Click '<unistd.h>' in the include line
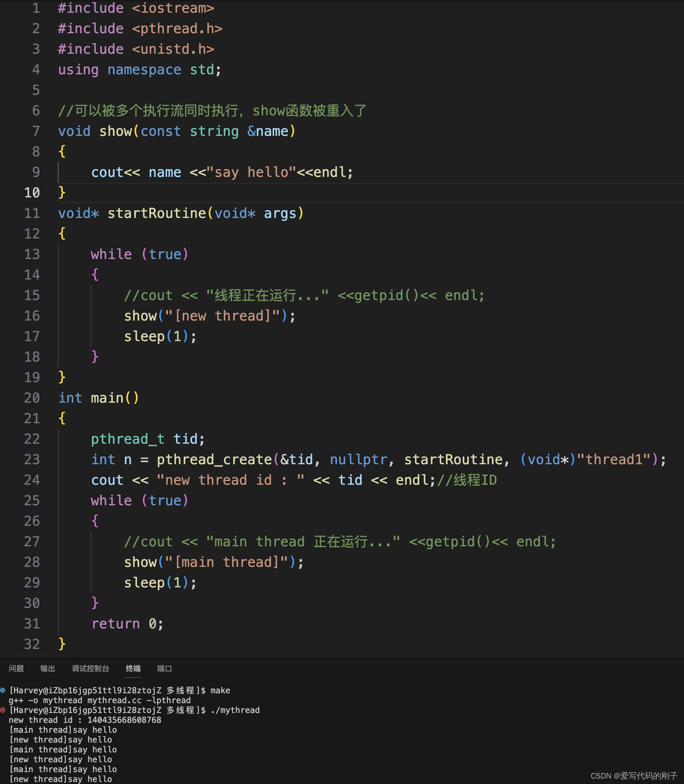The width and height of the screenshot is (684, 784). tap(173, 49)
